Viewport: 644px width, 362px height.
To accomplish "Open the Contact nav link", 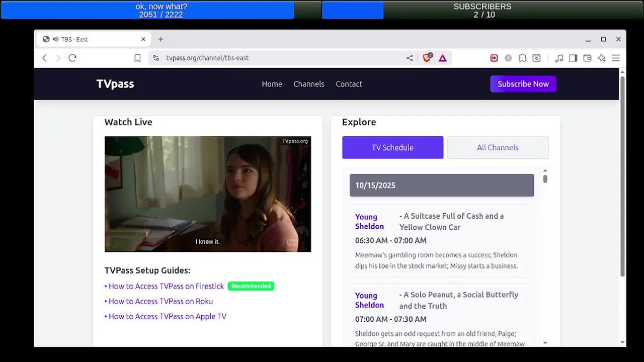I will (x=349, y=84).
